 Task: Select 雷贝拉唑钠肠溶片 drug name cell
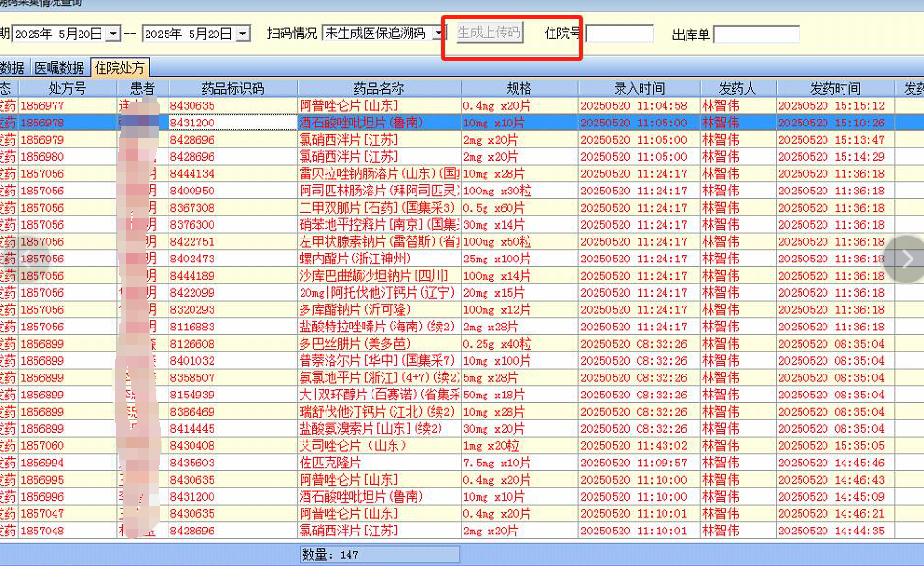tap(379, 174)
